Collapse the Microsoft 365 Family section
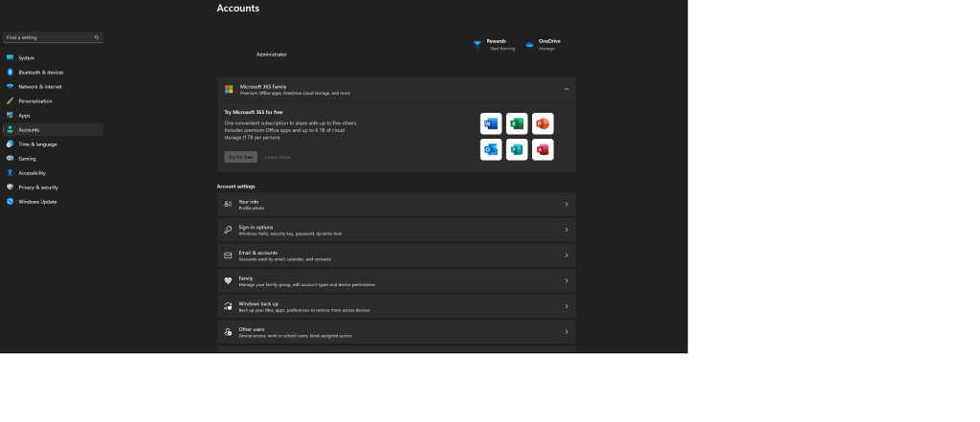 point(566,89)
